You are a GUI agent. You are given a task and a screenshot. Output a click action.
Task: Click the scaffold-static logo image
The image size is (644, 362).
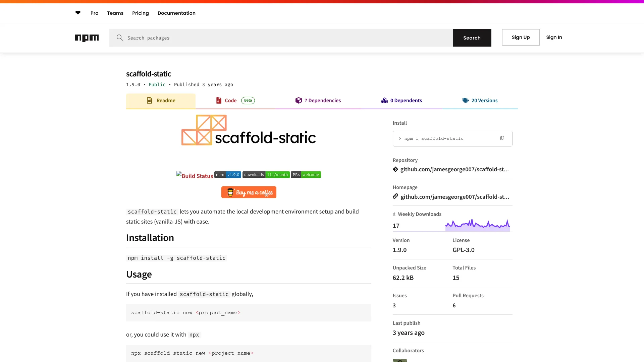pyautogui.click(x=249, y=130)
